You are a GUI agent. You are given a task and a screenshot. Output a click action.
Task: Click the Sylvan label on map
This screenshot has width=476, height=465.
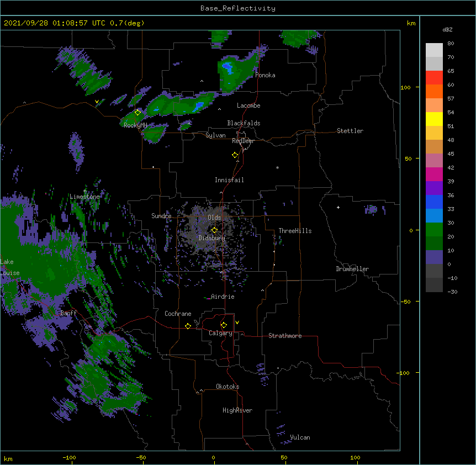pyautogui.click(x=215, y=135)
